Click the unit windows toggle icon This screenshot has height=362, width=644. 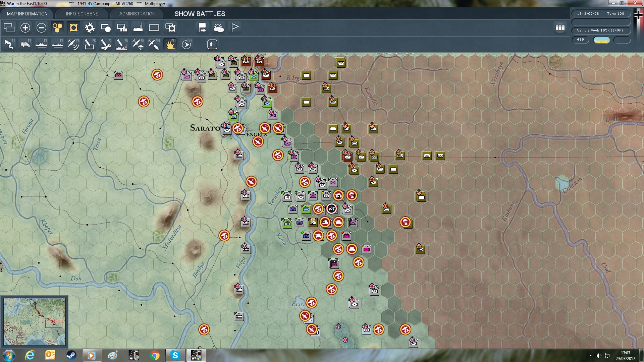pyautogui.click(x=9, y=27)
